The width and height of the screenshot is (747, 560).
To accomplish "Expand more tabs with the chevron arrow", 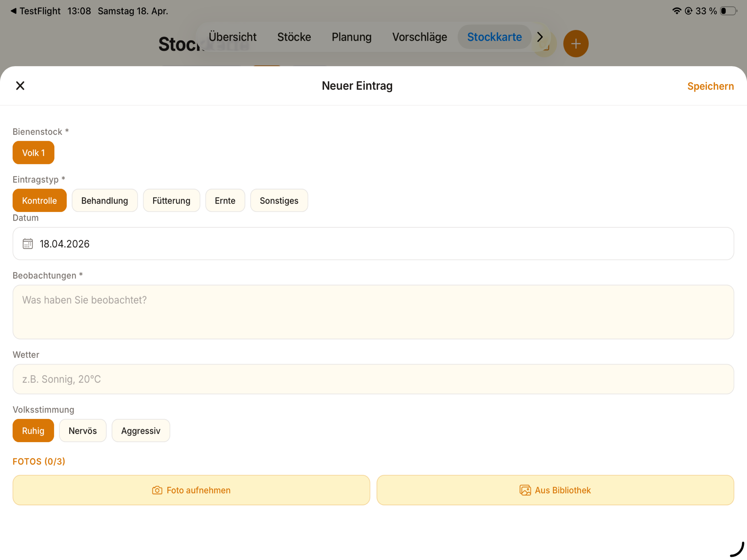I will 540,37.
